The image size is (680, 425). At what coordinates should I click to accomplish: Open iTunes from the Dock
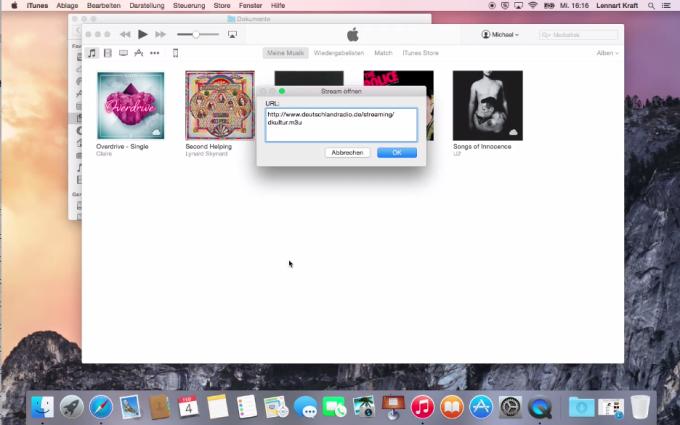422,407
